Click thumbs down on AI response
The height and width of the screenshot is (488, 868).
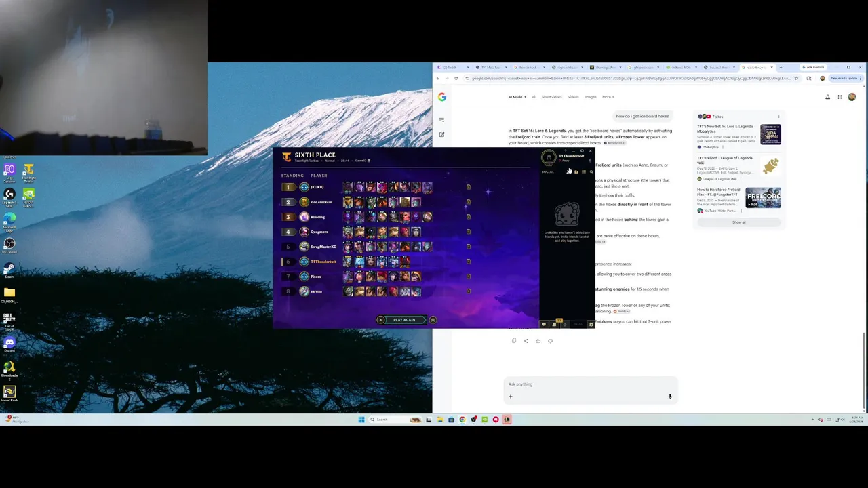tap(550, 341)
